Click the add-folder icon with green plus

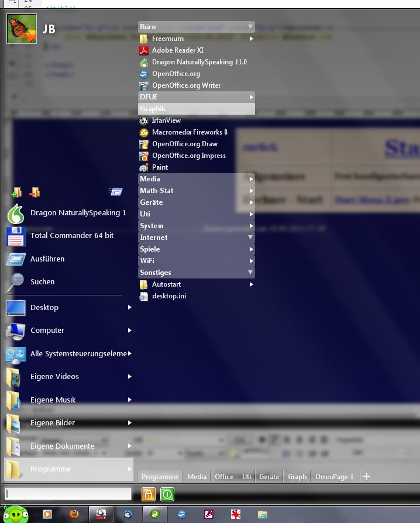tap(17, 192)
